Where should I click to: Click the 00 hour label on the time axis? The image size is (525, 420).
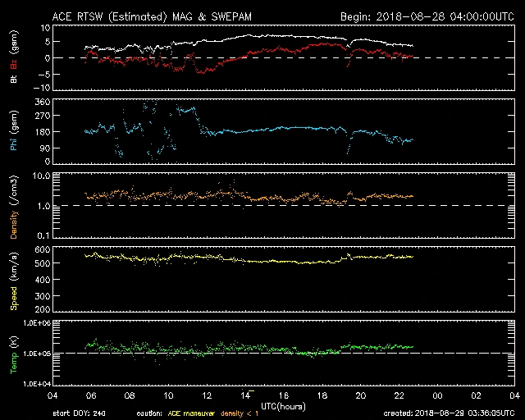[437, 395]
